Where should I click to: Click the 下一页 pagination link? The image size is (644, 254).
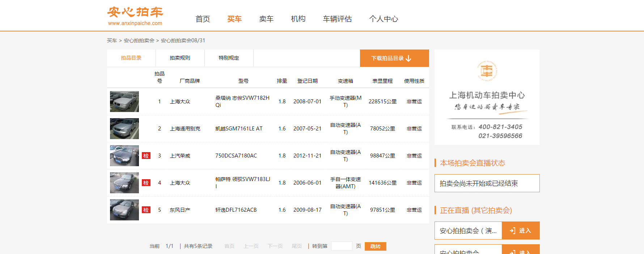(275, 246)
